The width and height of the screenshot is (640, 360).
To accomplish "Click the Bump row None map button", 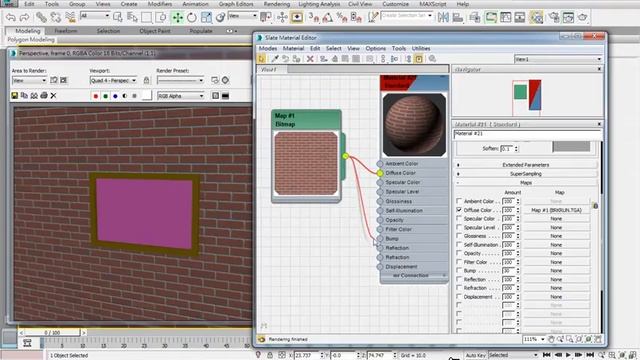I will [556, 271].
